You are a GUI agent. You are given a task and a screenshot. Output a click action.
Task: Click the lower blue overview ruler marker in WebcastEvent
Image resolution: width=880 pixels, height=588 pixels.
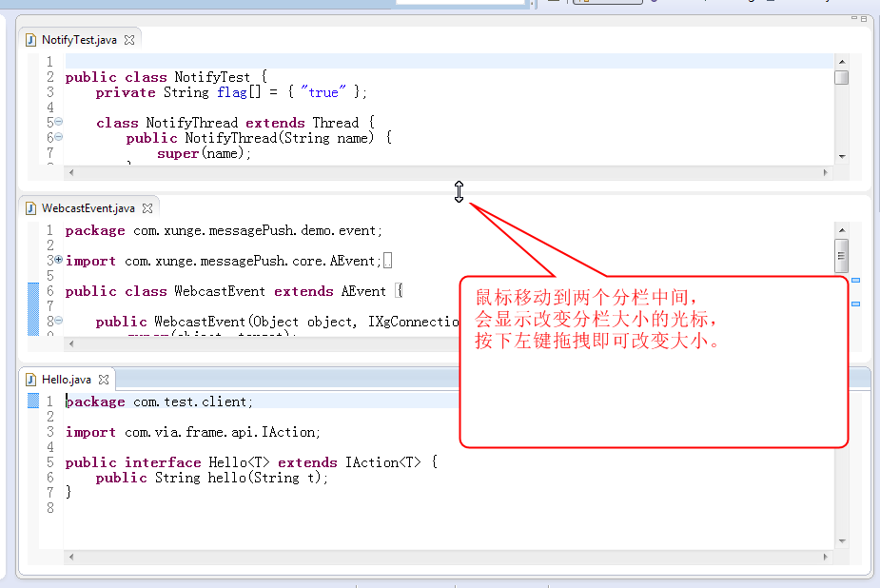click(x=856, y=304)
